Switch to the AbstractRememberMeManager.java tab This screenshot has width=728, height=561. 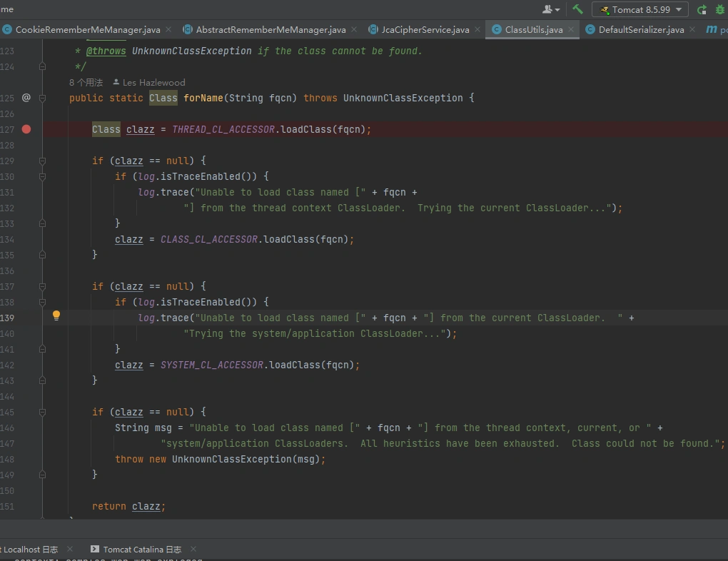point(270,29)
